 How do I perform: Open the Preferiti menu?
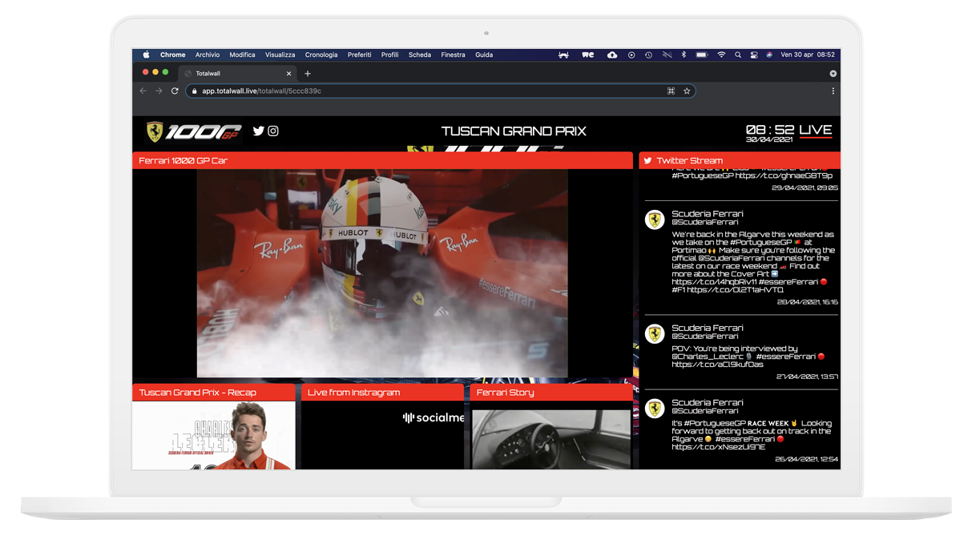[360, 55]
